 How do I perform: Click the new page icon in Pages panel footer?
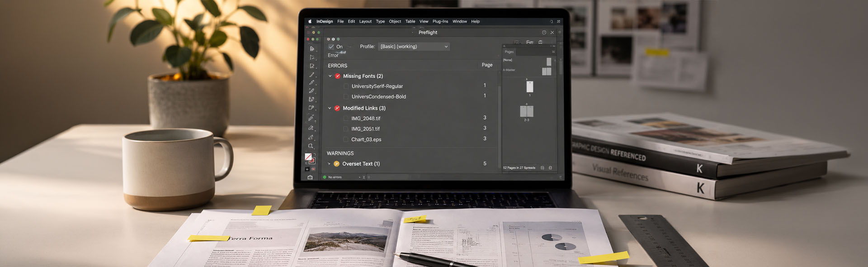pyautogui.click(x=542, y=168)
